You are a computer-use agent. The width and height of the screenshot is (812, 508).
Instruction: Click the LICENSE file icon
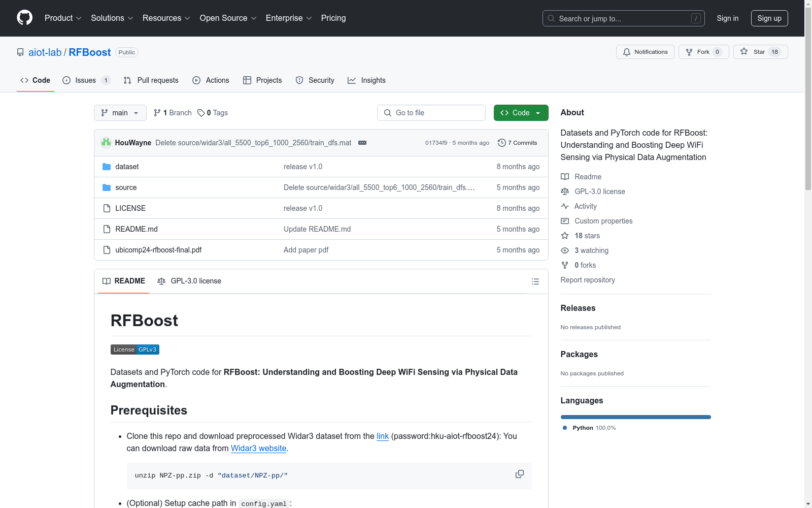107,208
